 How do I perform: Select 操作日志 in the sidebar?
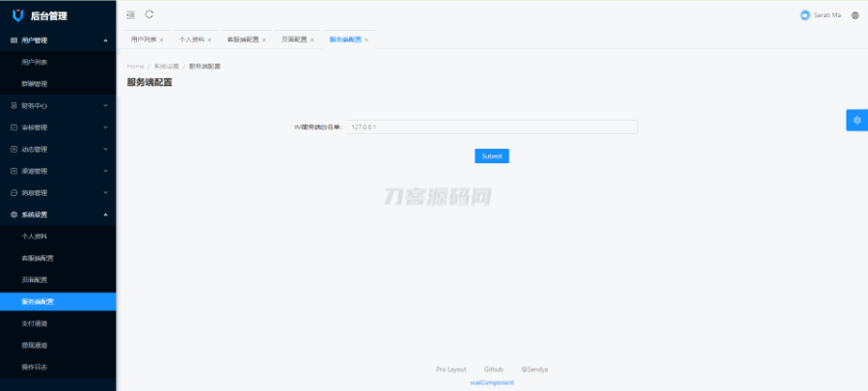(x=35, y=367)
